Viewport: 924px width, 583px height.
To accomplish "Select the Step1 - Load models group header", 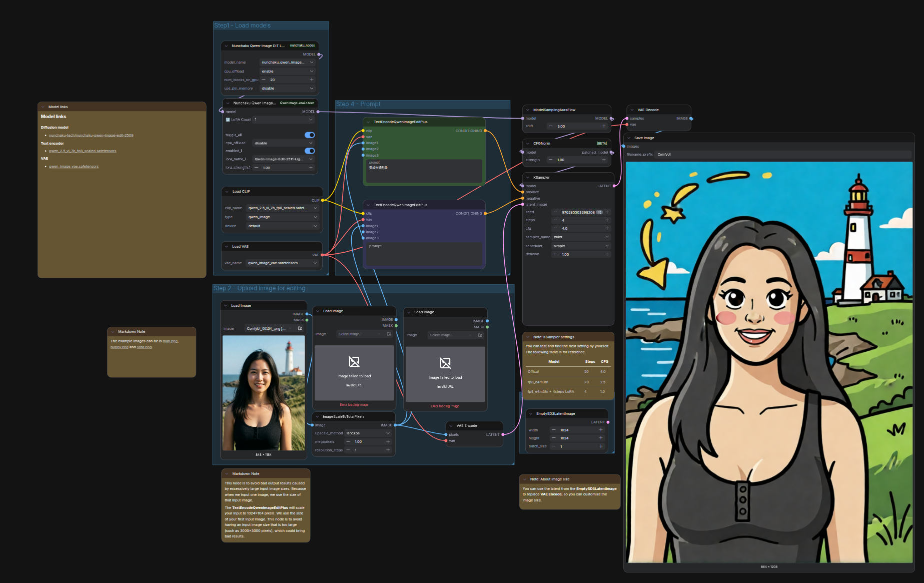I will [242, 26].
